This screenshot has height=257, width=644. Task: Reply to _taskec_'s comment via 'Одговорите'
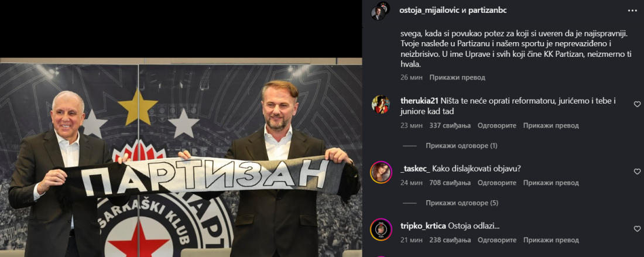496,183
